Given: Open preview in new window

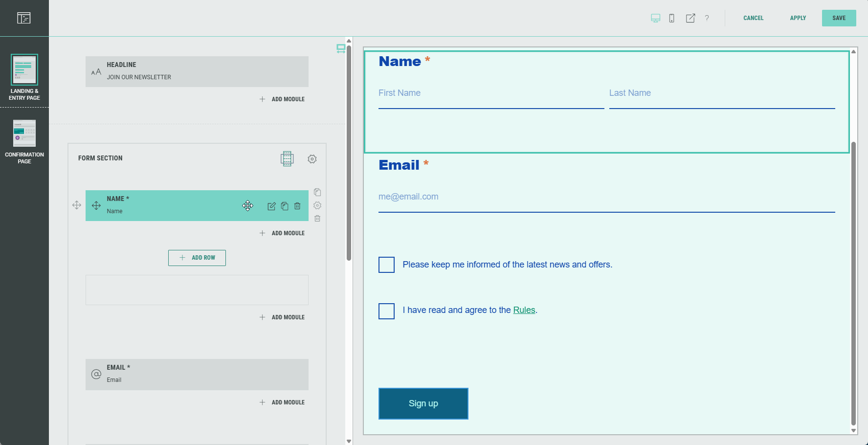Looking at the screenshot, I should 690,18.
